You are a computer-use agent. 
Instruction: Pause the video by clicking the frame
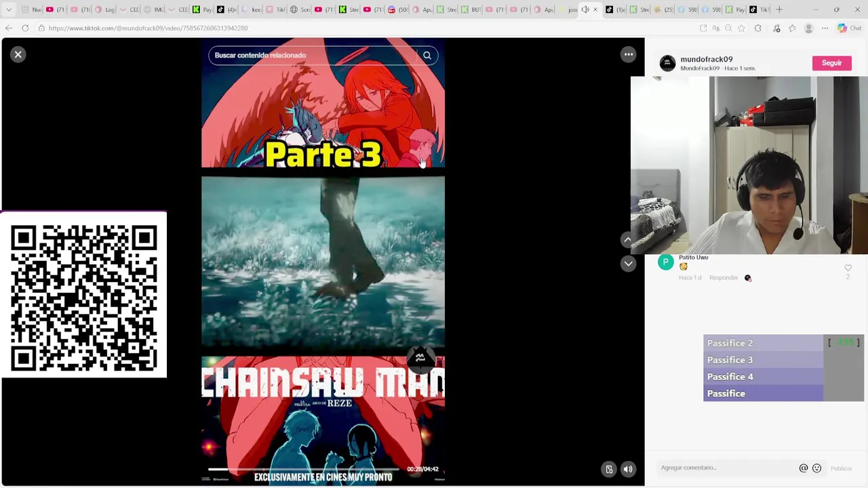(323, 262)
